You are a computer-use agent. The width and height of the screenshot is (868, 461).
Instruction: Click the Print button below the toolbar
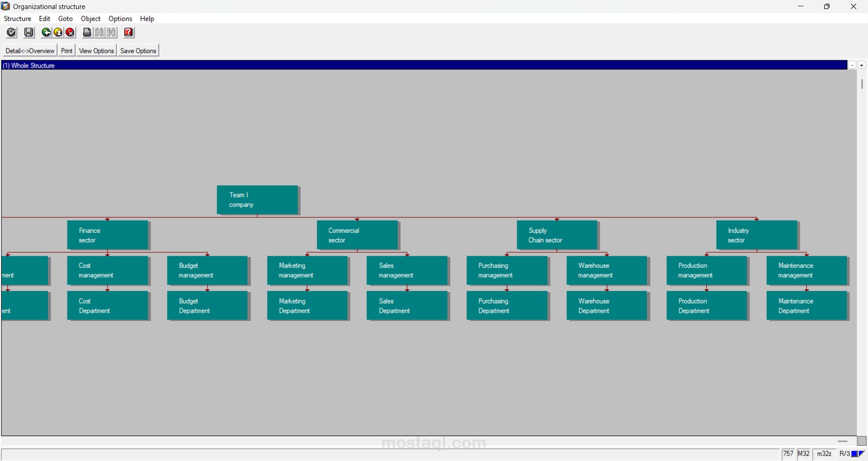(x=66, y=51)
